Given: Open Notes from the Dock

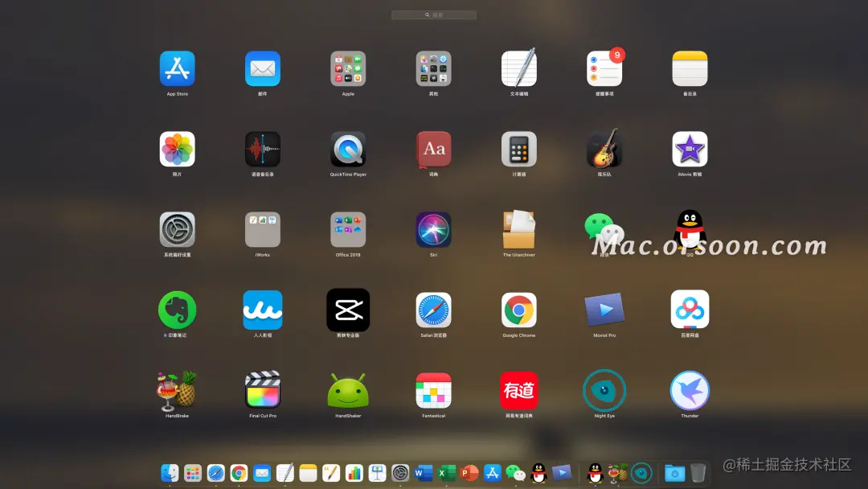Looking at the screenshot, I should (308, 473).
